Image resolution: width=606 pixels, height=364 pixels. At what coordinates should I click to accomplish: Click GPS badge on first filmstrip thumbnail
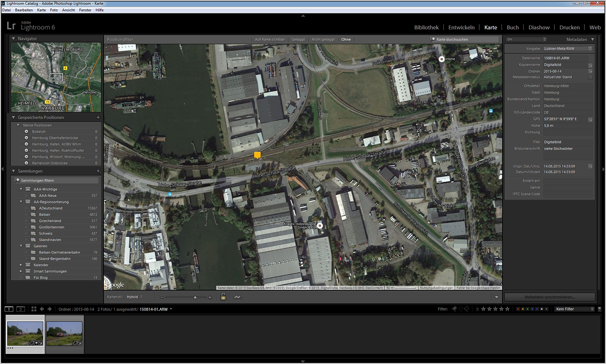35,343
